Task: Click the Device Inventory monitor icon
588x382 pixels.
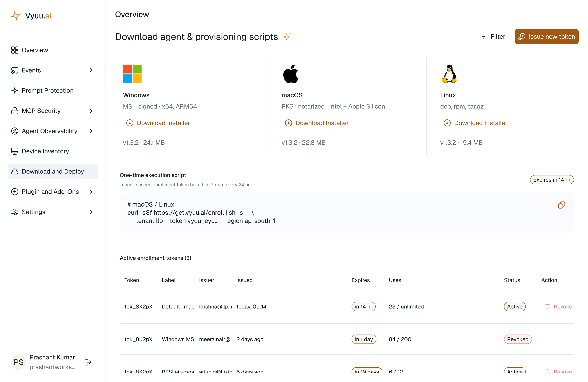Action: 15,151
